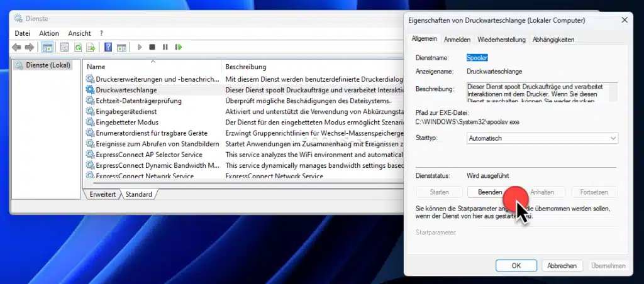Click gear icon of Druckwarteschlange row
The width and height of the screenshot is (644, 284).
(90, 89)
